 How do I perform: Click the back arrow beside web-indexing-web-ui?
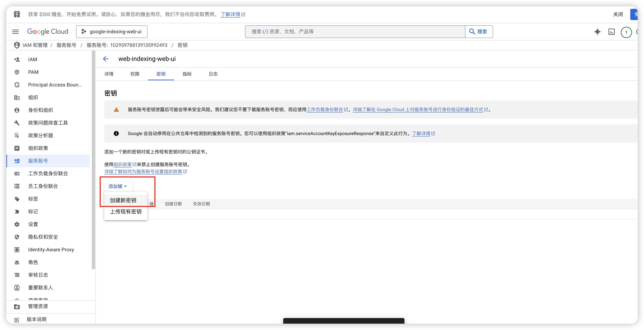click(106, 59)
